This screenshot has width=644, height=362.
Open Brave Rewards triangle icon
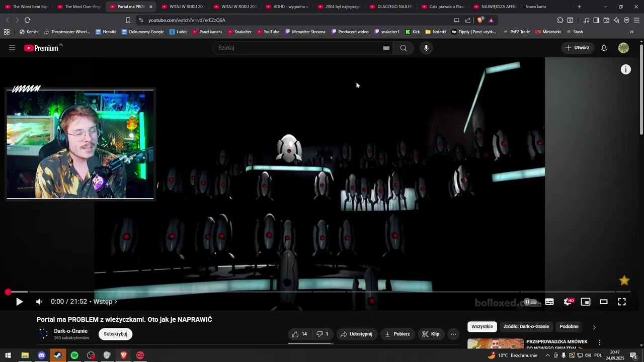tap(491, 20)
